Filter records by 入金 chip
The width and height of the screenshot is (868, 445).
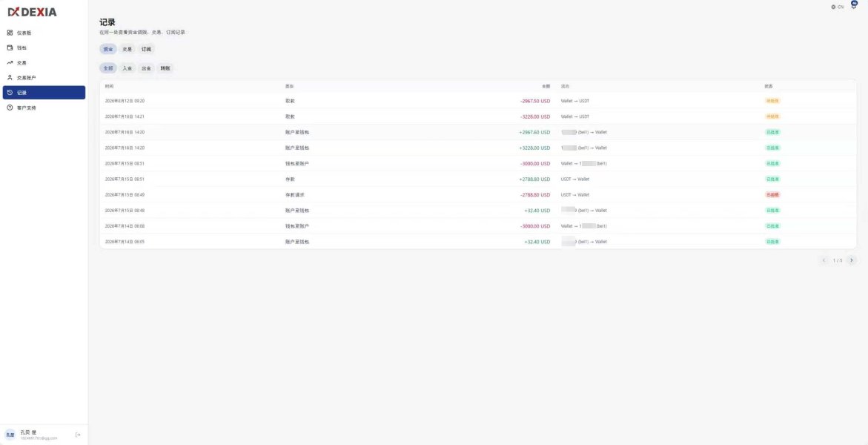[127, 69]
